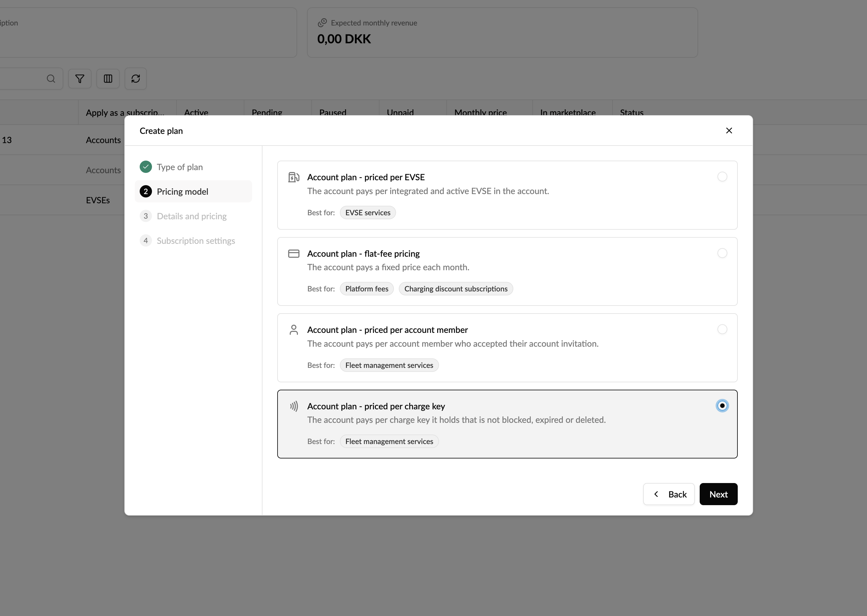The width and height of the screenshot is (867, 616).
Task: Open Subscription settings step
Action: [193, 241]
